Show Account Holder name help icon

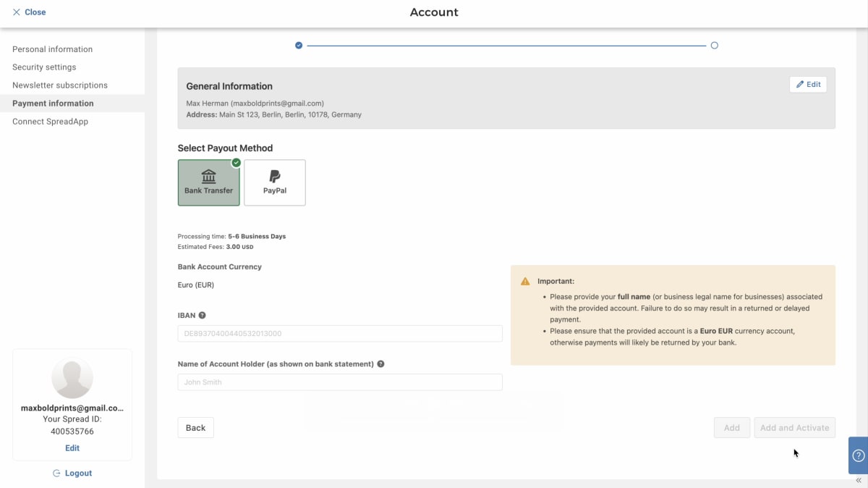click(380, 364)
